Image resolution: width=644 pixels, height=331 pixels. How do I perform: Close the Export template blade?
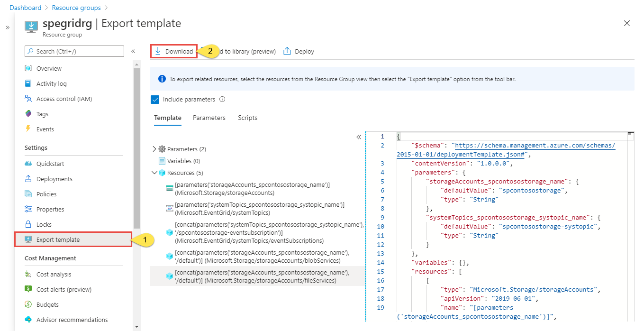coord(627,23)
